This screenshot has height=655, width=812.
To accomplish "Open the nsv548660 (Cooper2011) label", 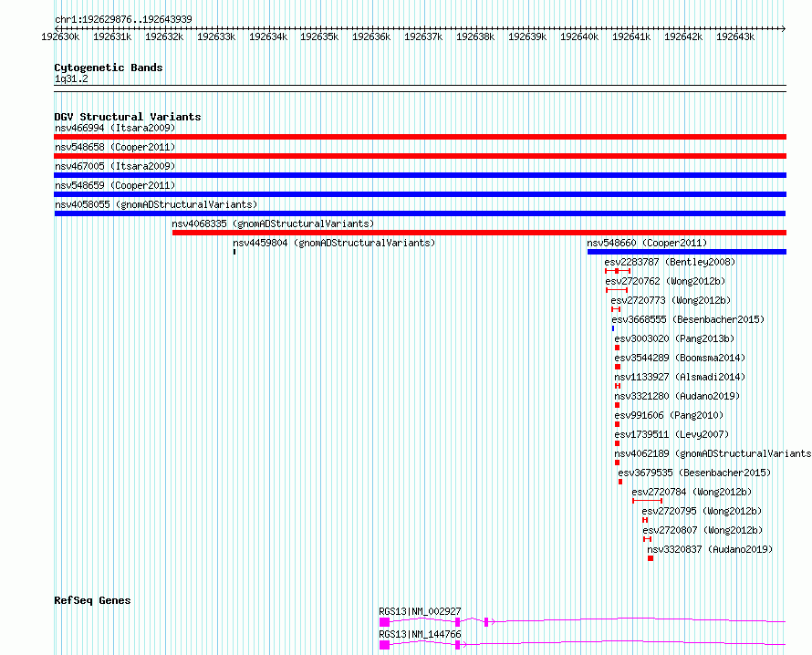I will click(647, 243).
